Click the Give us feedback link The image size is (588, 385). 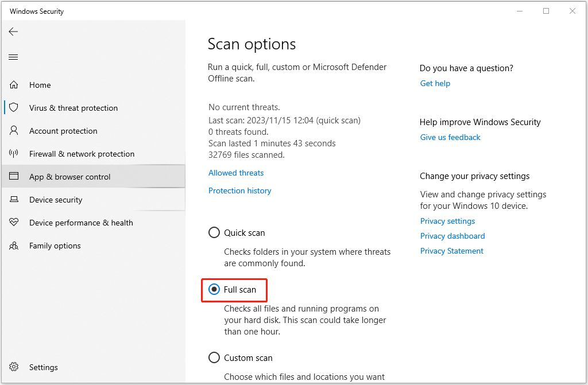[450, 137]
